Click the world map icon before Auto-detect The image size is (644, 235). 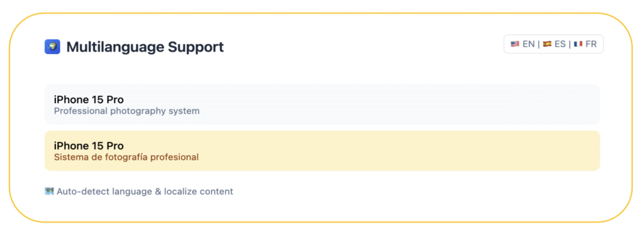coord(49,191)
